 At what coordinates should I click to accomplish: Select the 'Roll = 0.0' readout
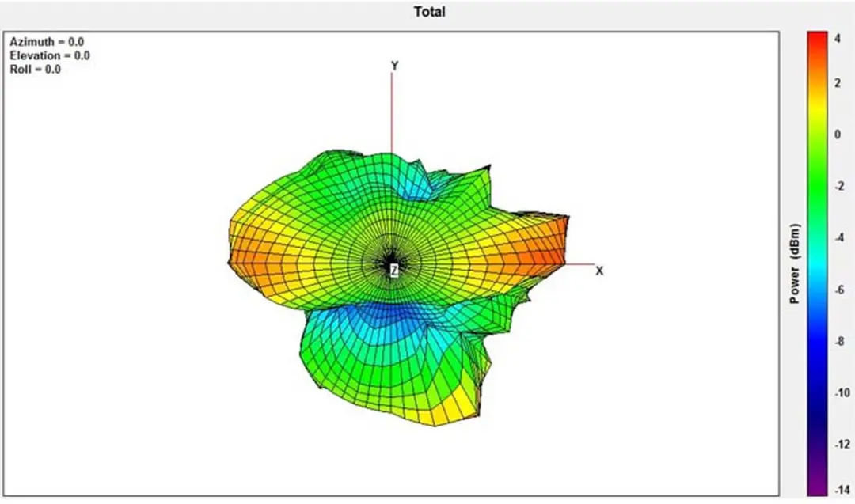point(36,69)
